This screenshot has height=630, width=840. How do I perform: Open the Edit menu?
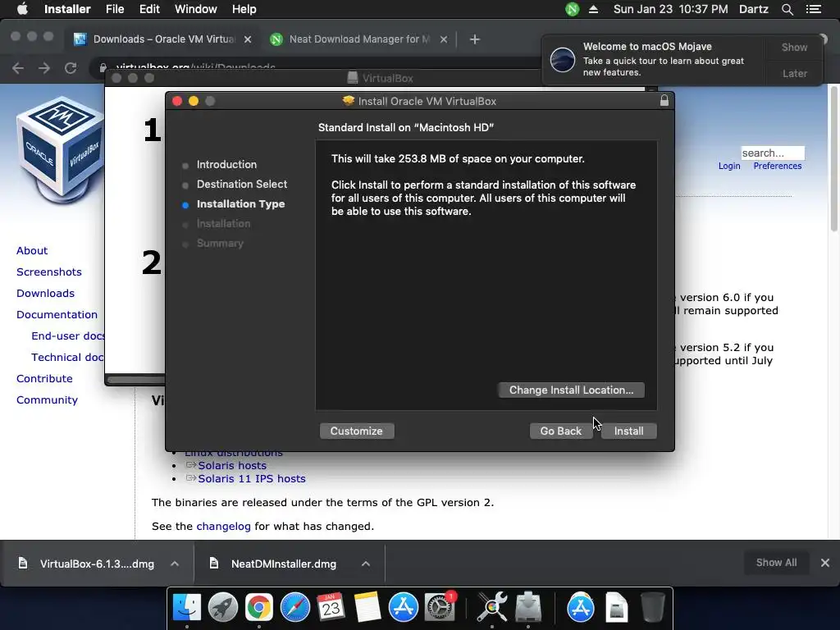[149, 9]
